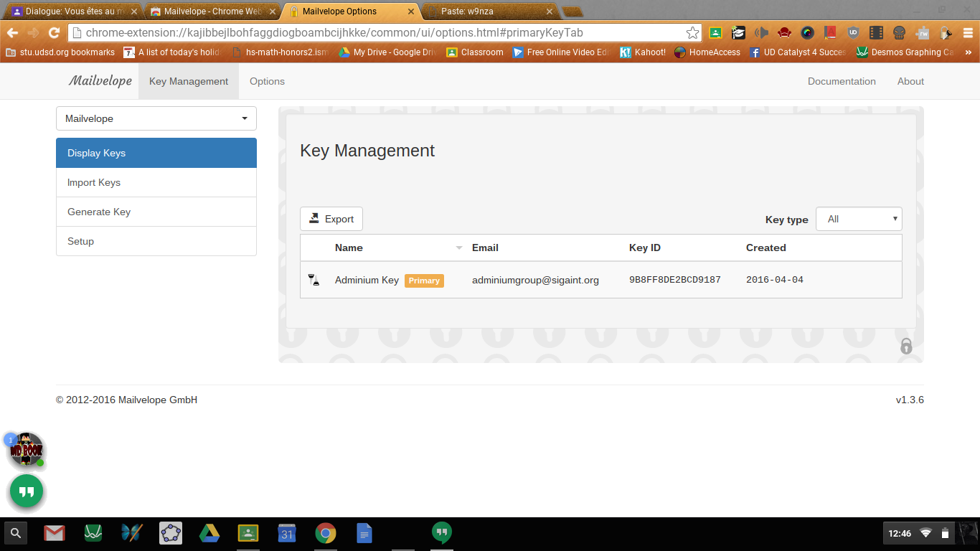The width and height of the screenshot is (980, 551).
Task: Reload the page with the refresh button
Action: pos(54,32)
